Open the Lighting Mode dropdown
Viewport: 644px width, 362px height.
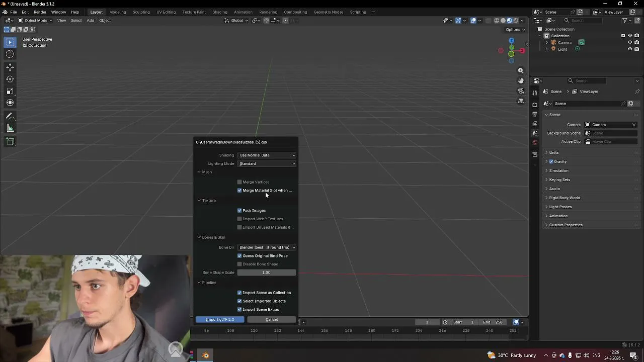[x=267, y=164]
